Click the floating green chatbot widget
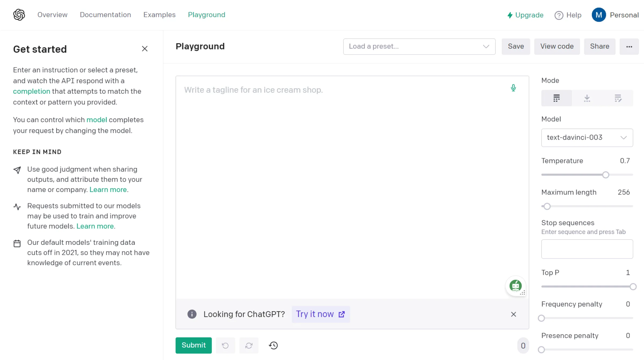The height and width of the screenshot is (360, 644). [x=515, y=286]
